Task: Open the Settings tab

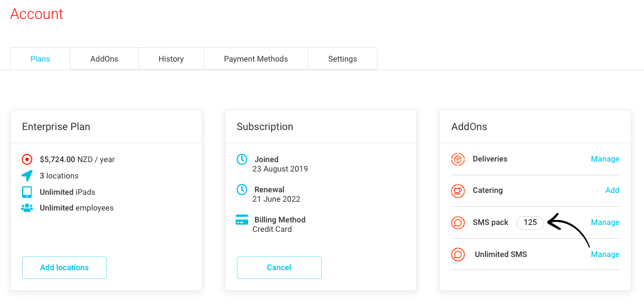Action: pos(342,58)
